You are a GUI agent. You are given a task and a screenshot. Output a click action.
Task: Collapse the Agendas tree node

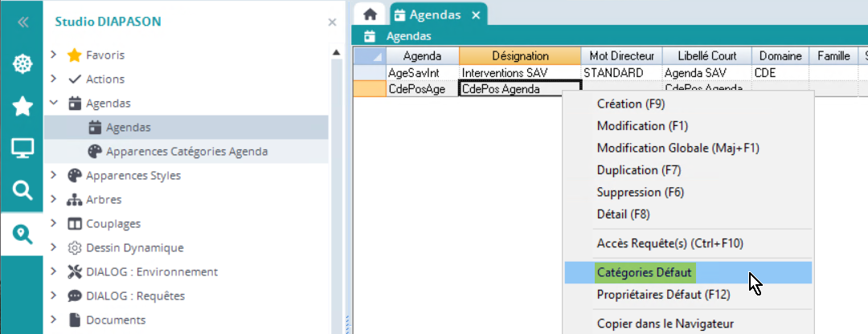(x=54, y=104)
